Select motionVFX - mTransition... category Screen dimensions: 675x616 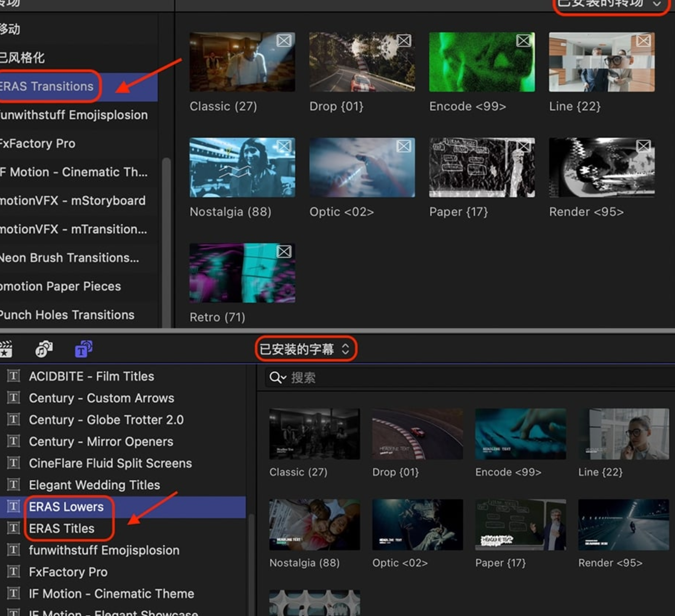coord(79,229)
